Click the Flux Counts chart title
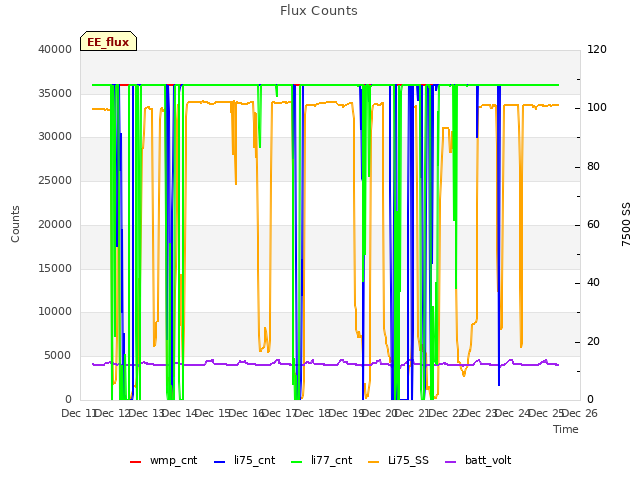 pos(318,11)
